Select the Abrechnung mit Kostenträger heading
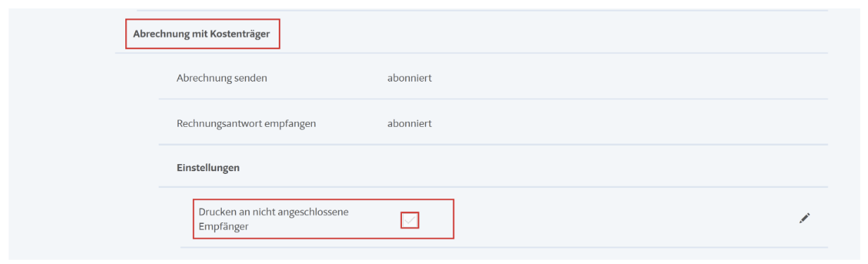The width and height of the screenshot is (868, 264). pos(201,33)
